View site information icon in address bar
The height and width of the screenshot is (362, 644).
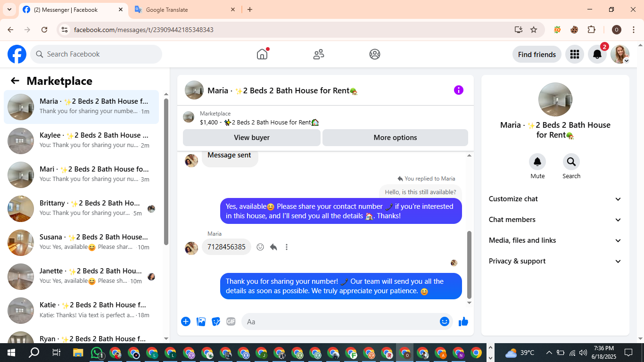coord(65,30)
